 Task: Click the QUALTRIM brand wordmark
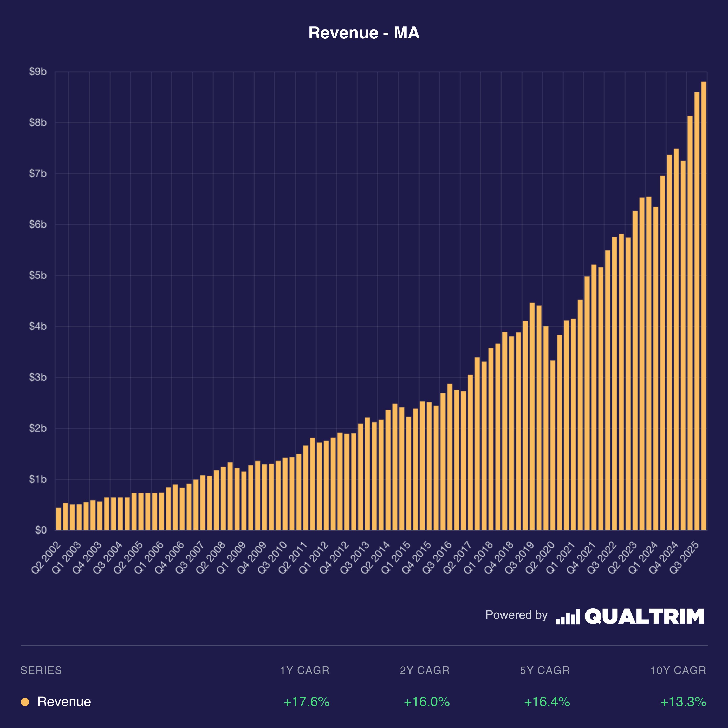[644, 616]
